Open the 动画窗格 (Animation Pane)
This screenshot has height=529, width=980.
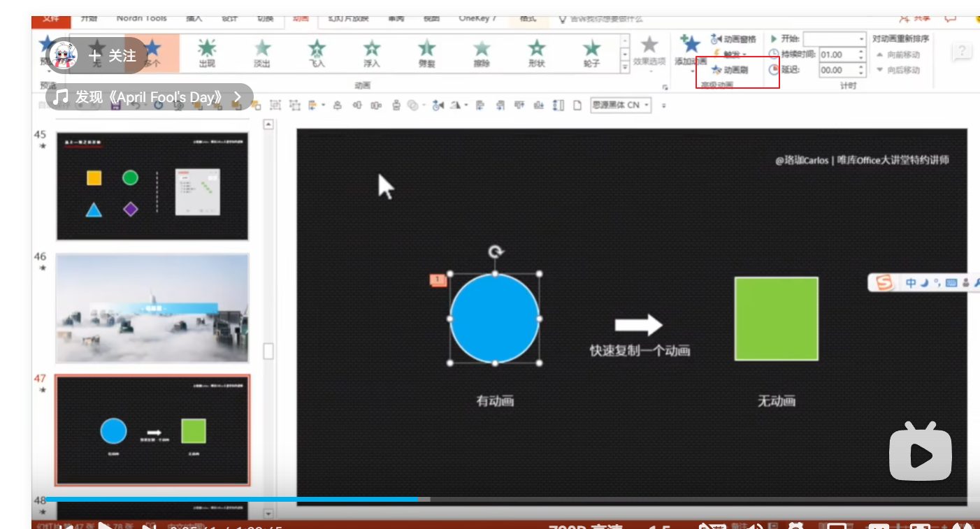(733, 39)
